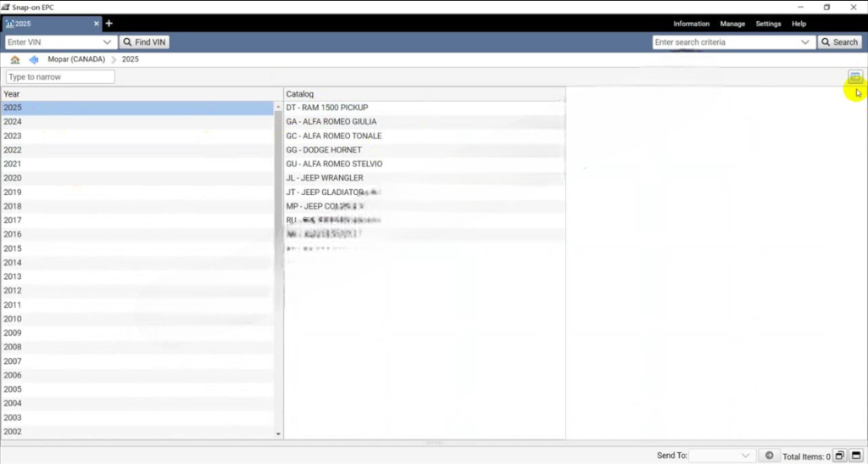
Task: Expand the search criteria dropdown
Action: click(805, 42)
